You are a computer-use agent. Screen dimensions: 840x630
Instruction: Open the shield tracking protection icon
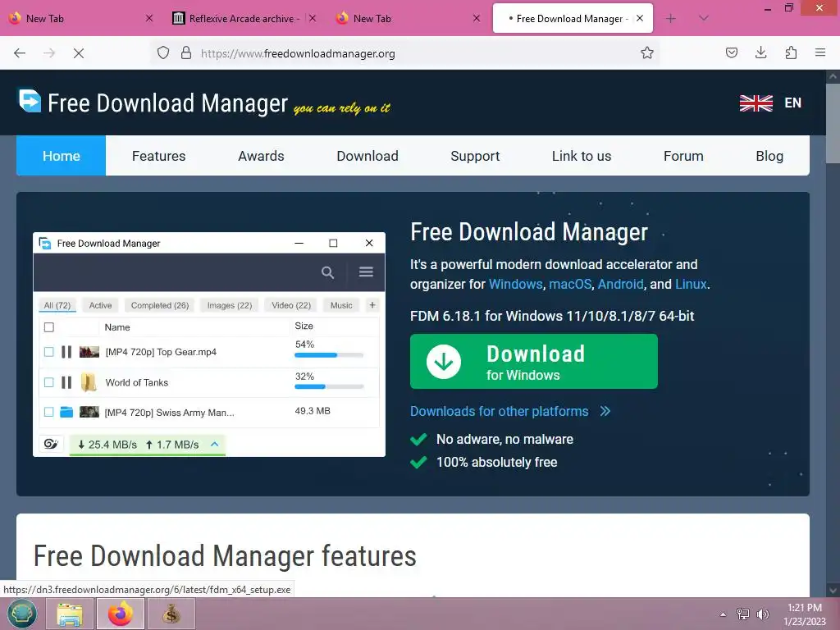pos(163,53)
